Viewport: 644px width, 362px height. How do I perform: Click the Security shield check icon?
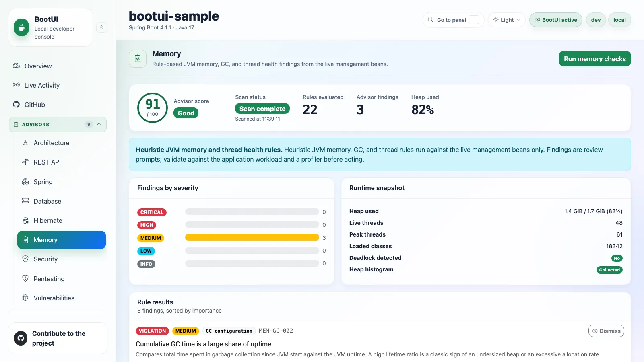click(25, 259)
